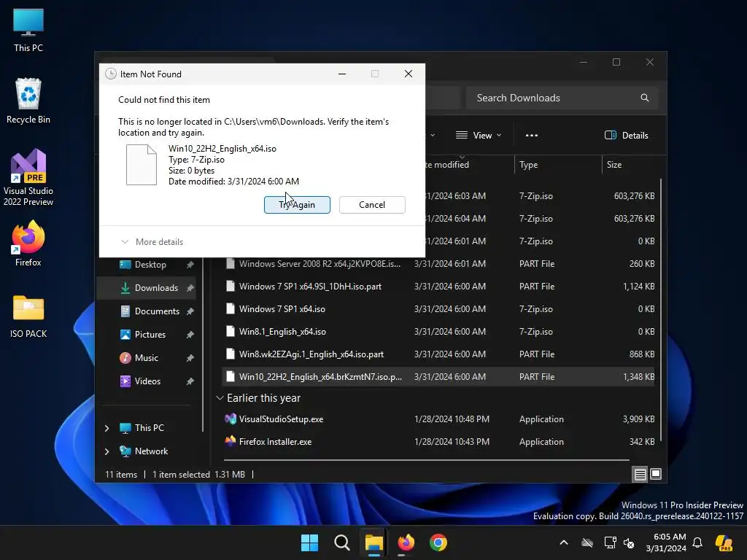
Task: Select Downloads in the navigation pane
Action: click(146, 287)
